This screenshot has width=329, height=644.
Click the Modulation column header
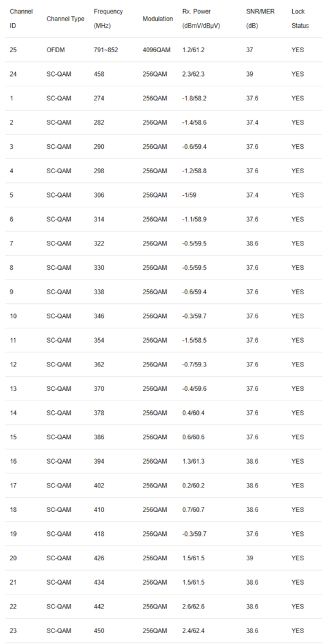pos(158,19)
